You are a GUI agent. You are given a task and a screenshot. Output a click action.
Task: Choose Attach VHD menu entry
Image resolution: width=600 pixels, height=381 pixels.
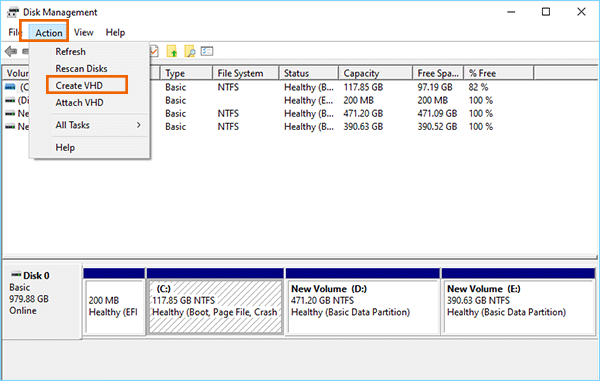click(79, 103)
